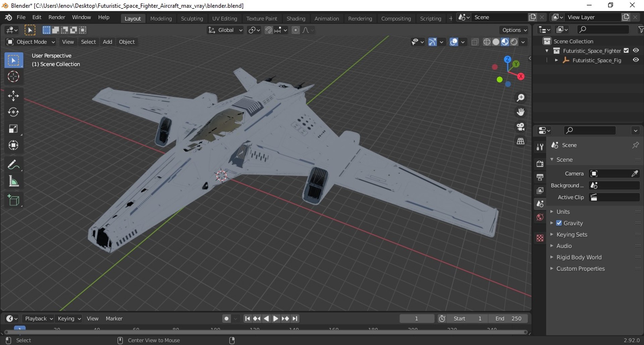Choose the Rotate tool
The image size is (644, 345).
click(14, 112)
